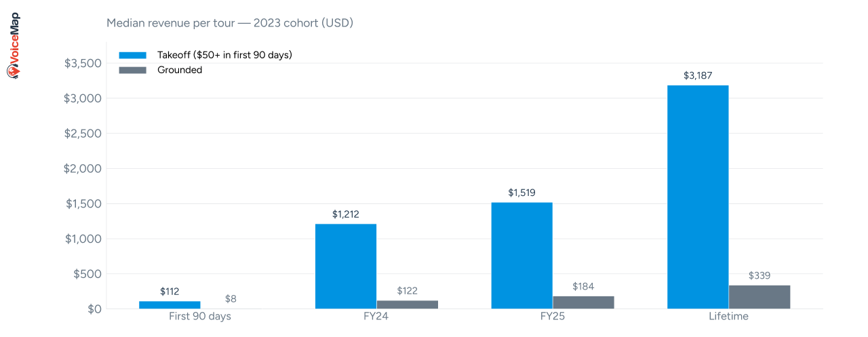868x337 pixels.
Task: Select the First 90 days axis label
Action: 200,317
